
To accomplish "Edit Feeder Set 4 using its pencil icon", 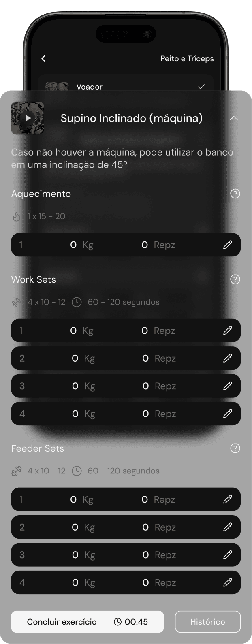I will click(228, 582).
